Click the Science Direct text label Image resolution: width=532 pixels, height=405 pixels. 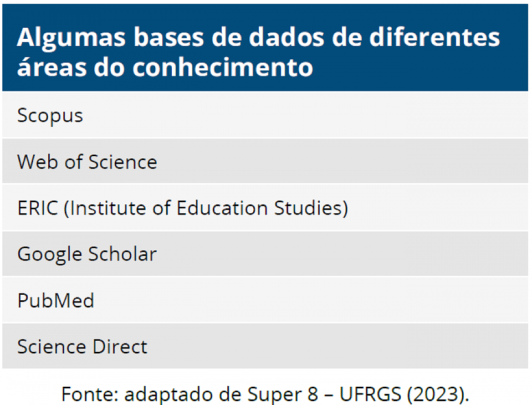tap(83, 347)
